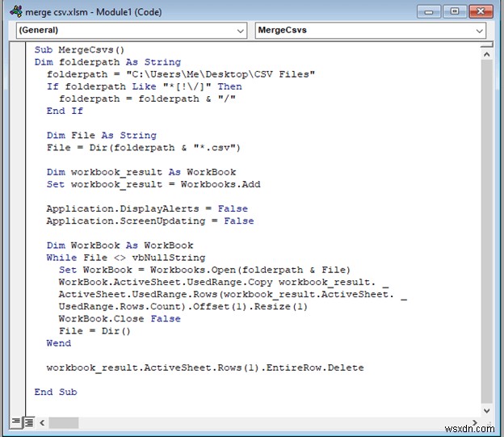Click the margin indicator bar beside 'Sub MergeCsvs()'
The image size is (504, 437).
coord(18,50)
